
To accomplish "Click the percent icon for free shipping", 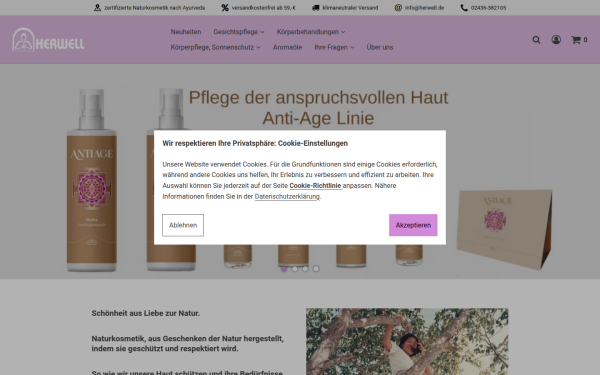I will 225,8.
